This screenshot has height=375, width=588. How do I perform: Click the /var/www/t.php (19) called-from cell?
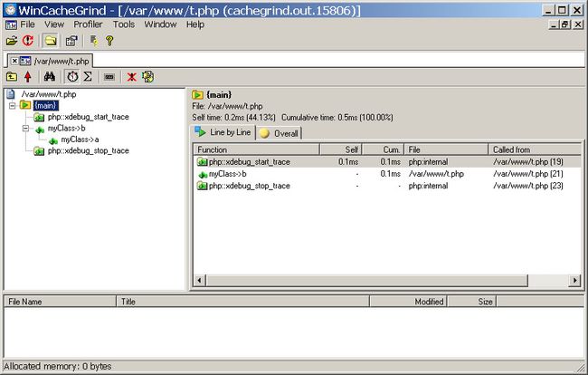click(x=528, y=162)
